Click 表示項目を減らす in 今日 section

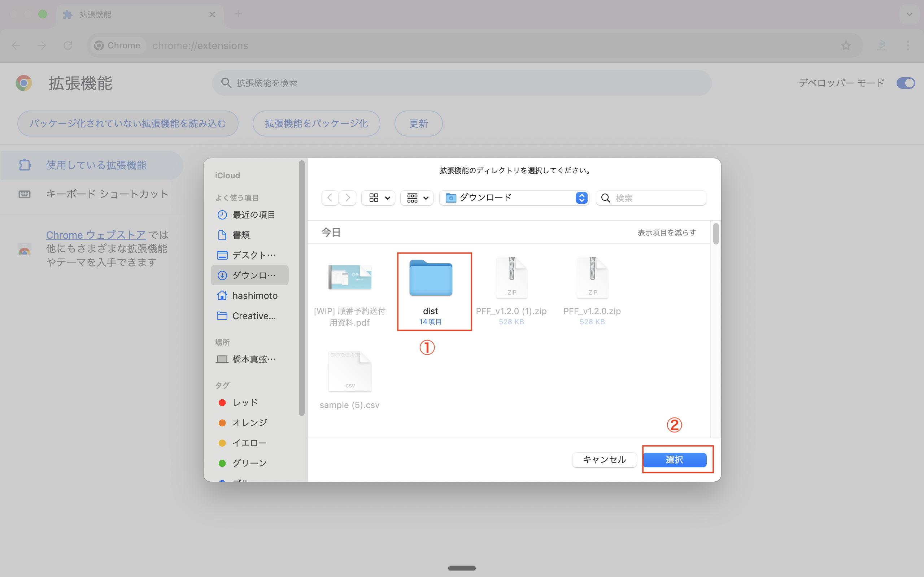tap(667, 233)
